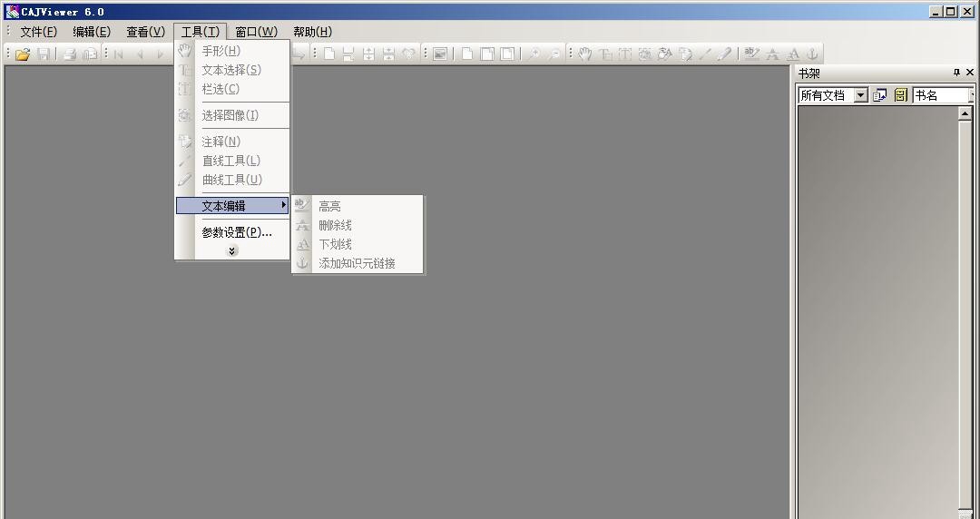
Task: Click the save disk toolbar icon
Action: pyautogui.click(x=44, y=54)
